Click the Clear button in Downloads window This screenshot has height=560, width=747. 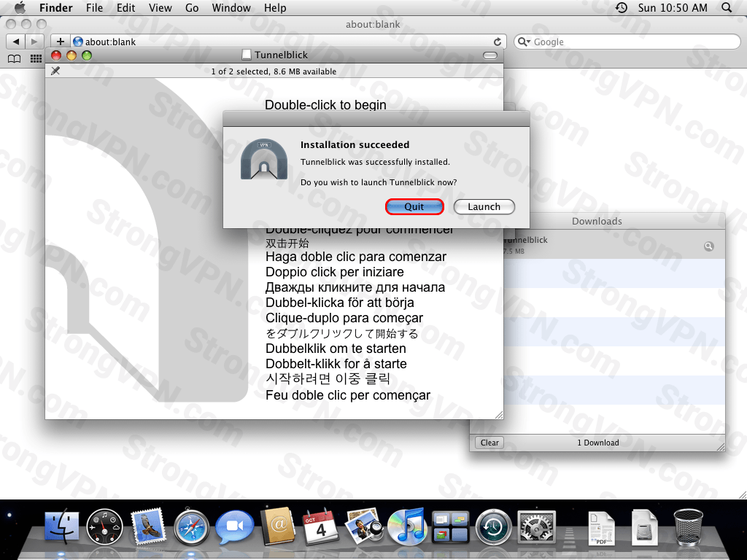[489, 443]
